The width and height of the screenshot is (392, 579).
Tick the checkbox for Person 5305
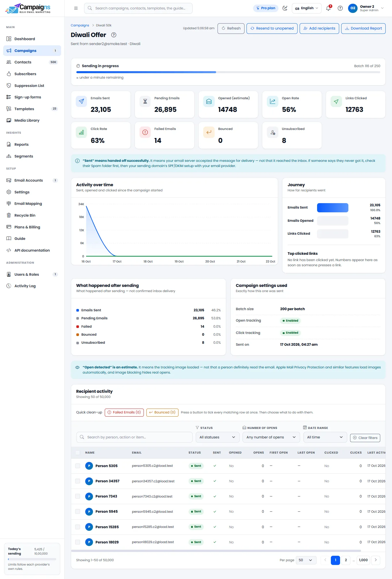coord(77,466)
